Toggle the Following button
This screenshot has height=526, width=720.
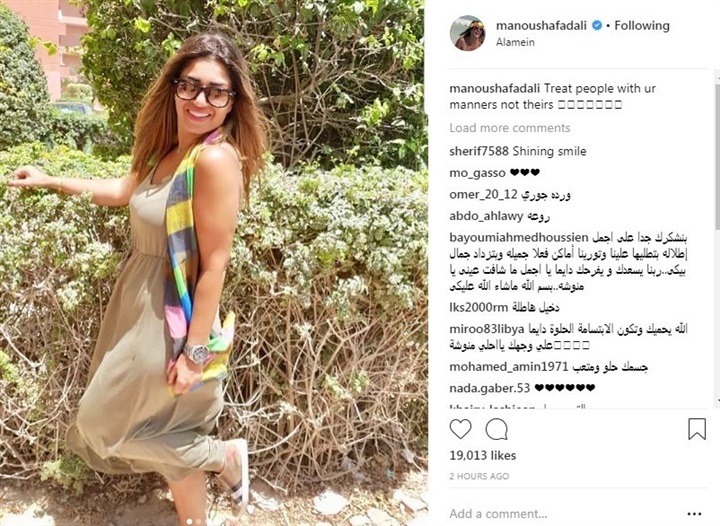point(642,26)
